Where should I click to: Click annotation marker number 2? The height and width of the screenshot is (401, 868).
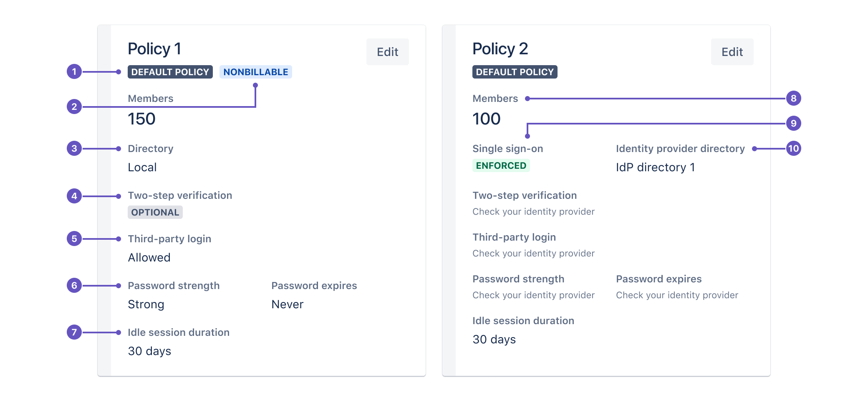click(74, 107)
